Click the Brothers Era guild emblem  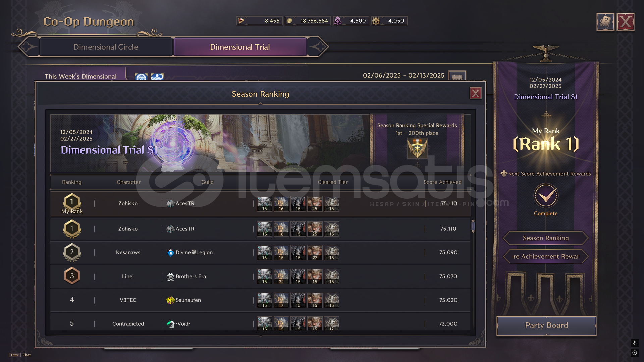click(x=170, y=276)
